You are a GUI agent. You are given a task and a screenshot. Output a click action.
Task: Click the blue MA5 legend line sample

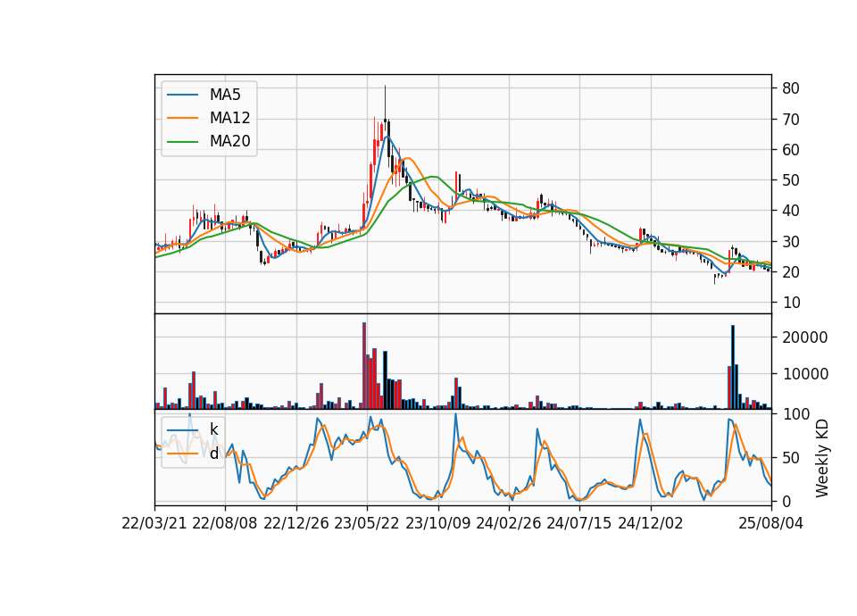[182, 96]
